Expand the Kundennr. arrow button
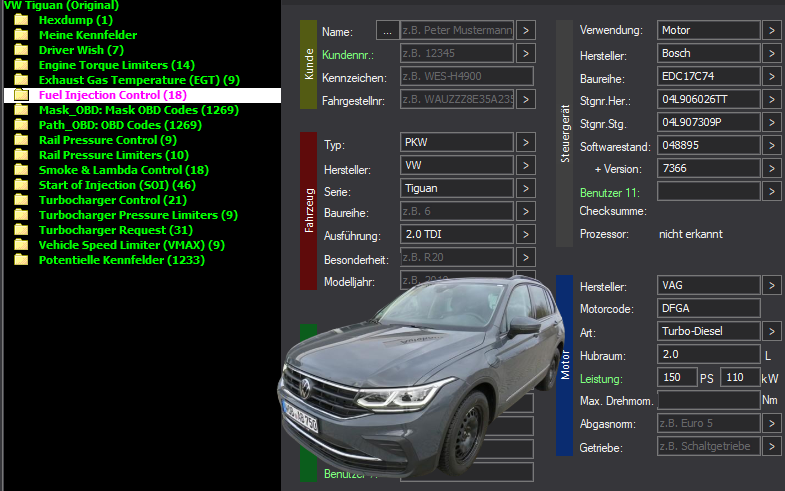The image size is (785, 491). 526,53
